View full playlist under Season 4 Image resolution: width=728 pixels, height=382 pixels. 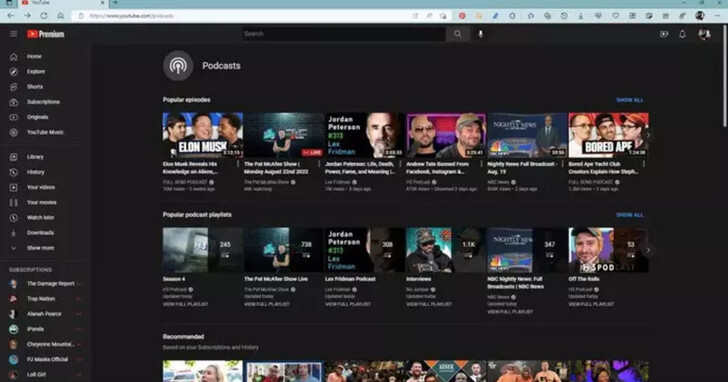tap(186, 304)
